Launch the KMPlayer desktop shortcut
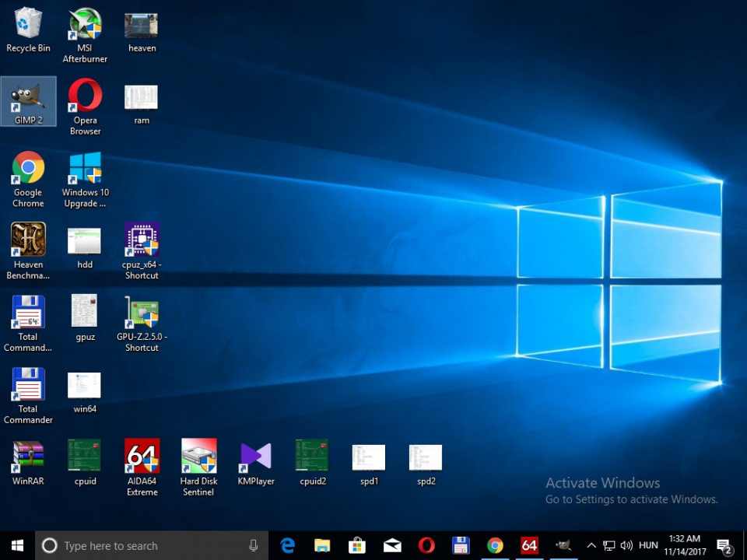Viewport: 747px width, 560px height. pos(256,464)
